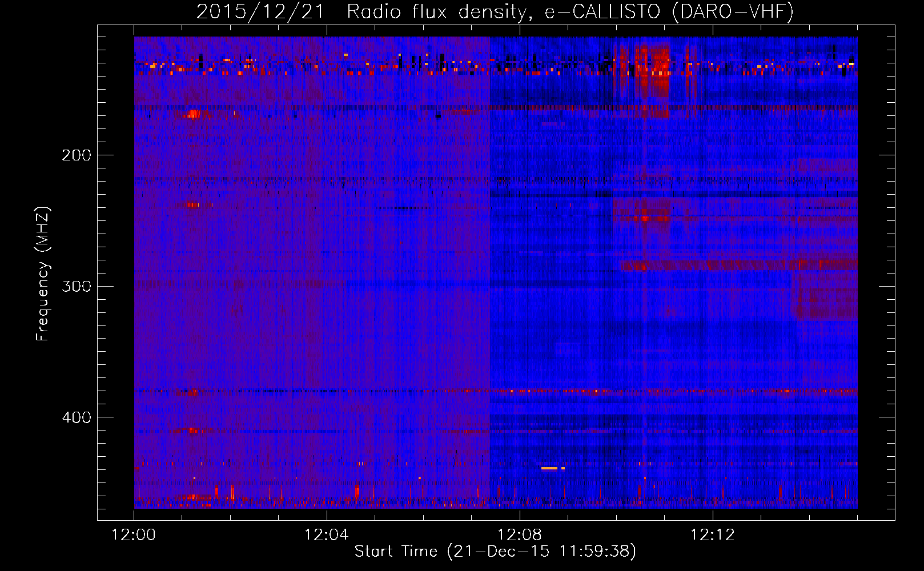Image resolution: width=924 pixels, height=571 pixels.
Task: Click the plot title 'Radio flux density, e-CALLISTO (DARO-VHF)'
Action: (x=570, y=11)
